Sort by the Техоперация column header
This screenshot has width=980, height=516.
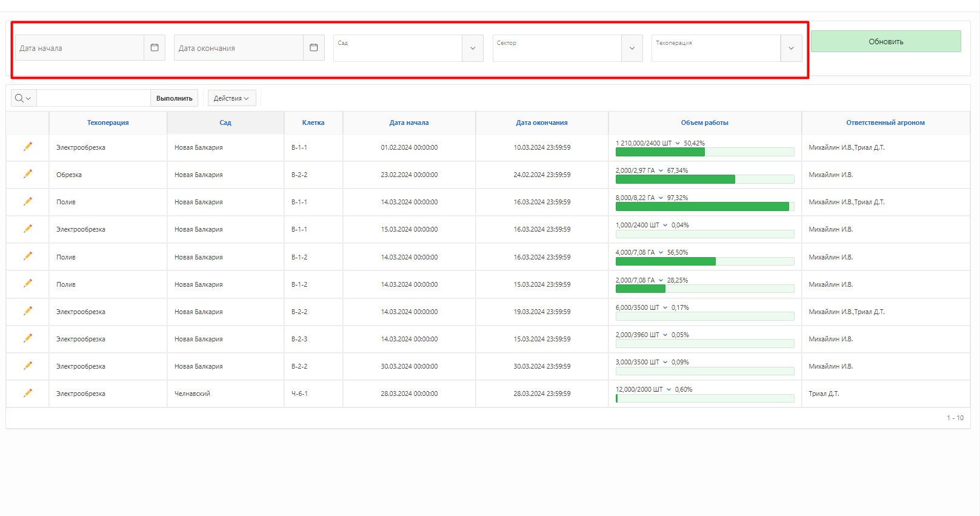coord(108,122)
